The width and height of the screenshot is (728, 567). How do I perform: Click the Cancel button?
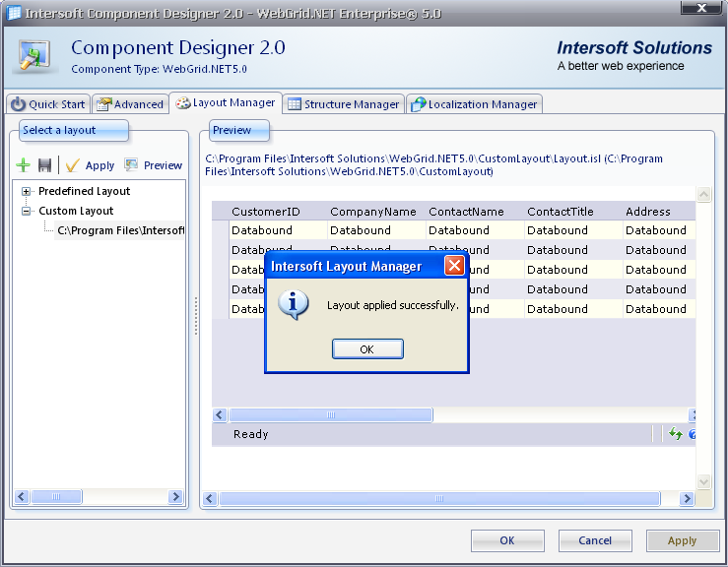coord(595,540)
